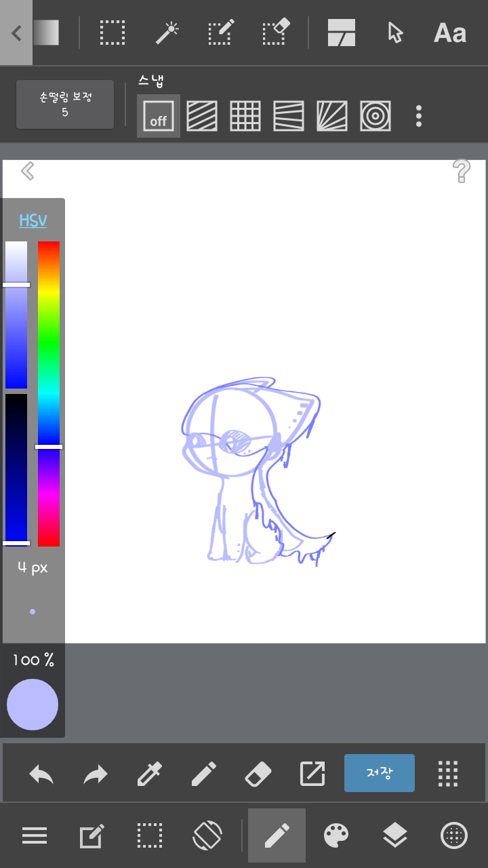Enable the grid snap guide

pyautogui.click(x=245, y=116)
